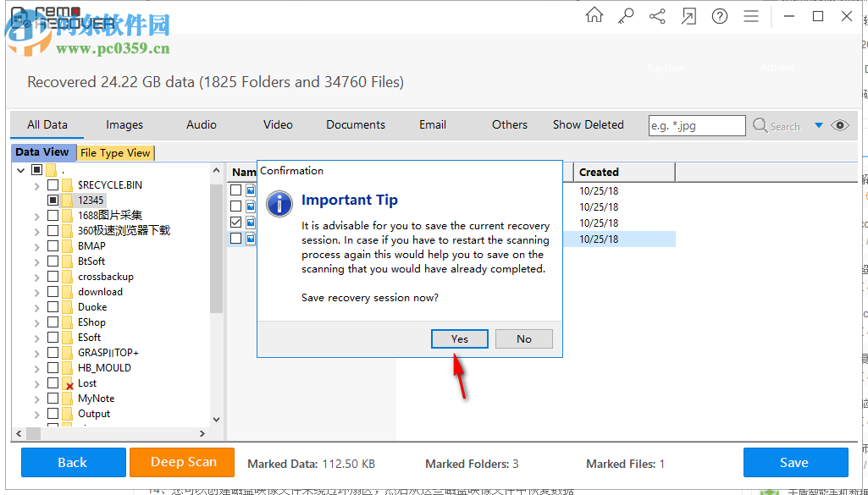Click the Buy Now link
Viewport: 868px width, 495px height.
[666, 68]
